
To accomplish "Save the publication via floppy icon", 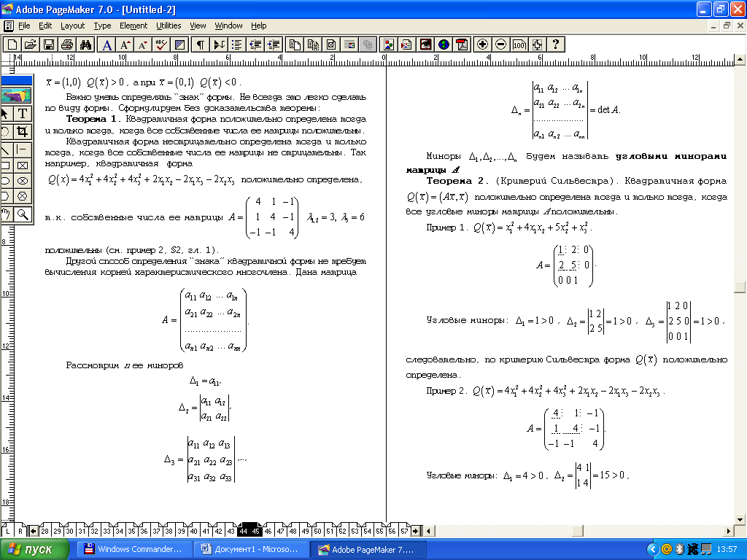I will click(49, 44).
